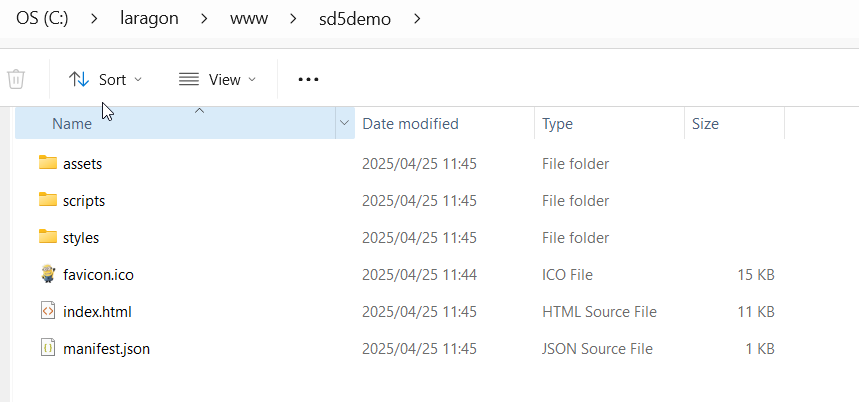859x402 pixels.
Task: Click the favicon.ico minion icon
Action: (48, 274)
